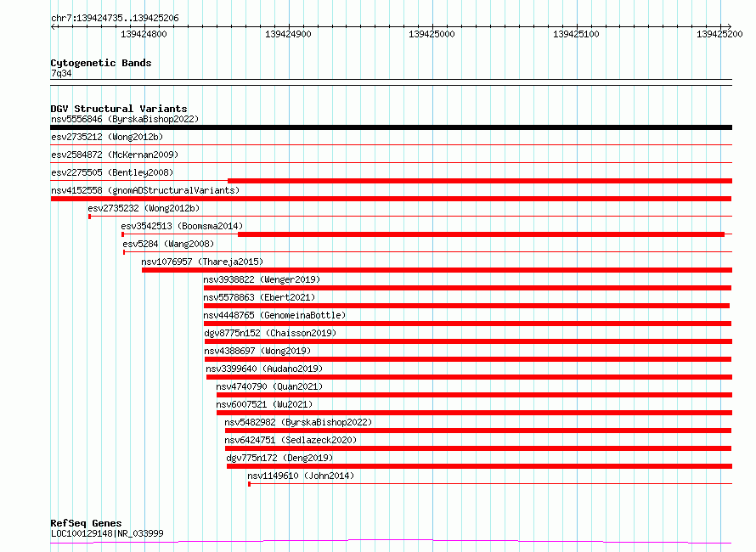Image resolution: width=756 pixels, height=552 pixels.
Task: Select the esv5284 (Wang2008) variant
Action: (x=168, y=244)
